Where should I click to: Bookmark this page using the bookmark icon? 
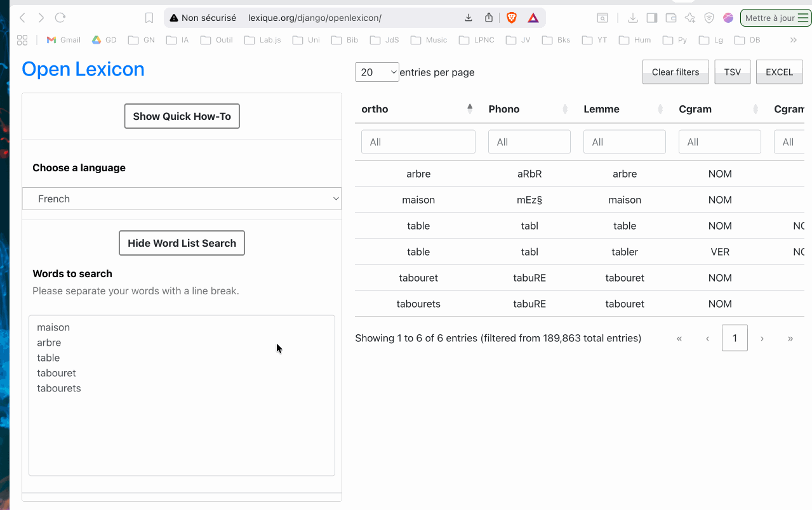(x=149, y=18)
